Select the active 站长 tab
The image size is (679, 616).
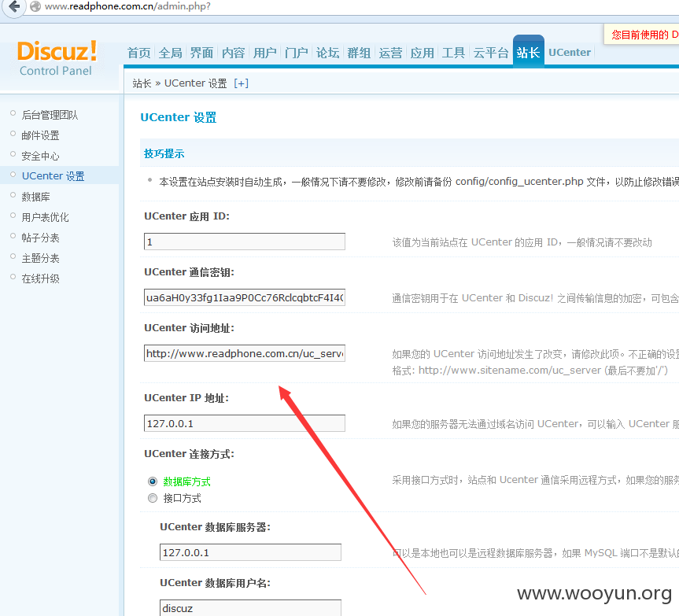pos(528,52)
